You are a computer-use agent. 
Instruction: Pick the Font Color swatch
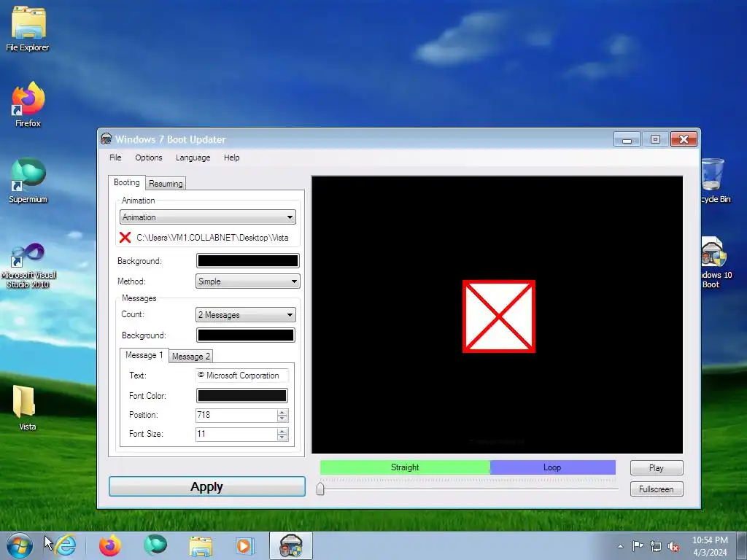tap(242, 396)
